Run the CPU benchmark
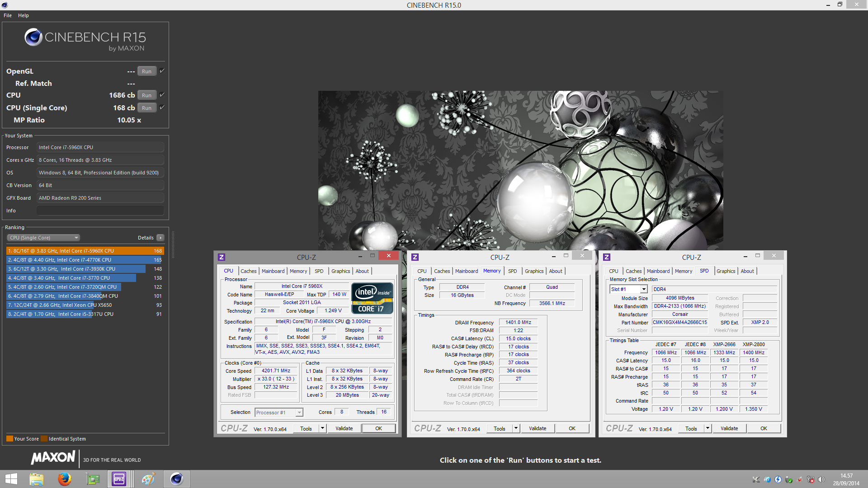 (147, 95)
